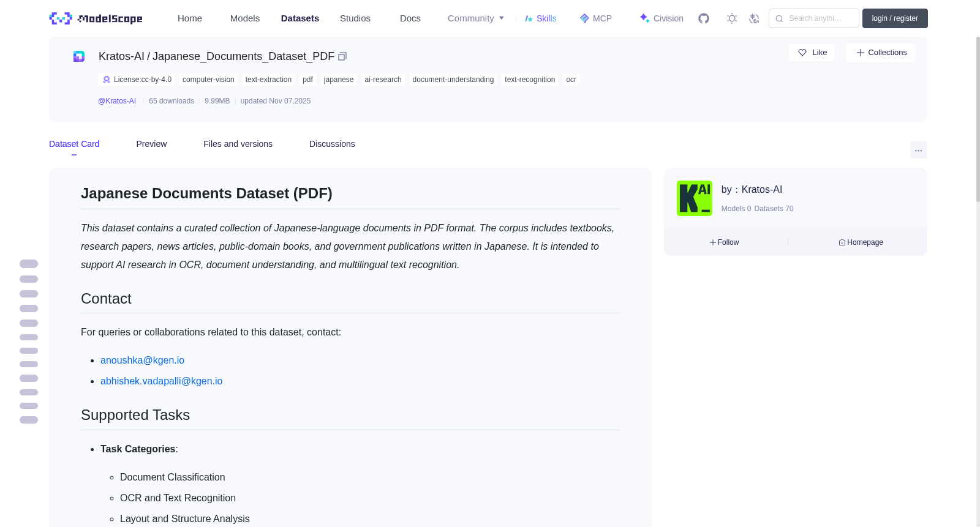Viewport: 980px width, 527px height.
Task: Switch to the Discussions tab
Action: pos(332,144)
